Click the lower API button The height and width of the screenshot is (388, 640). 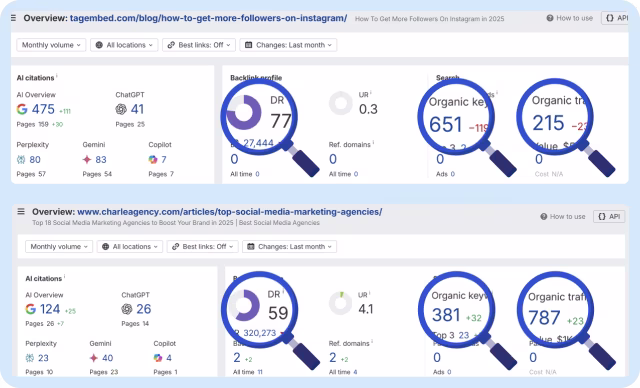[609, 217]
